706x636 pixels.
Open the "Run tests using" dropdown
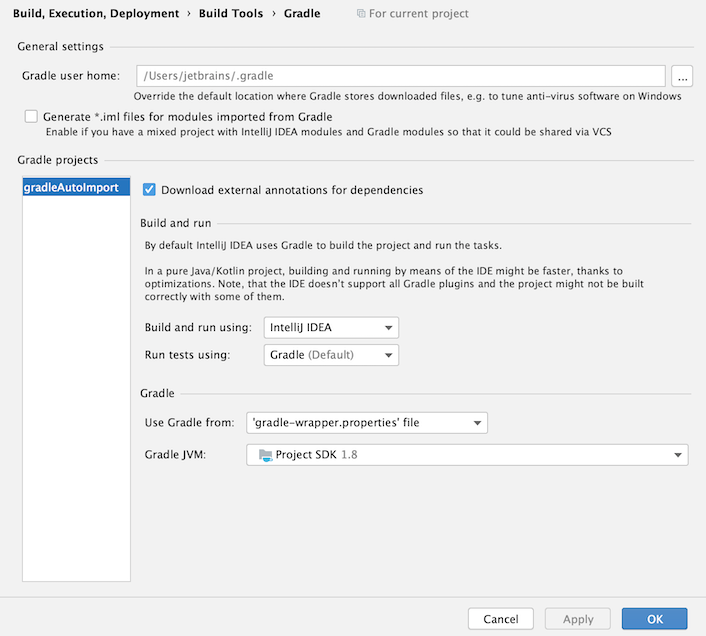point(331,355)
